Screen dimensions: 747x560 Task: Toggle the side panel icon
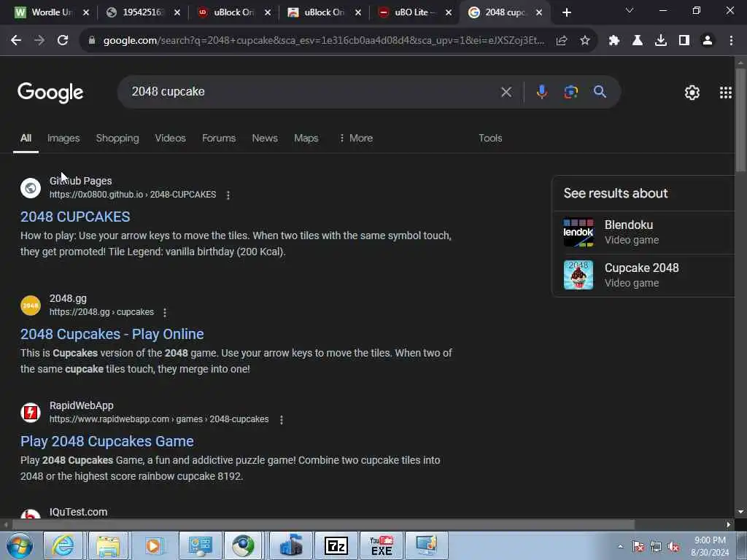click(x=684, y=41)
